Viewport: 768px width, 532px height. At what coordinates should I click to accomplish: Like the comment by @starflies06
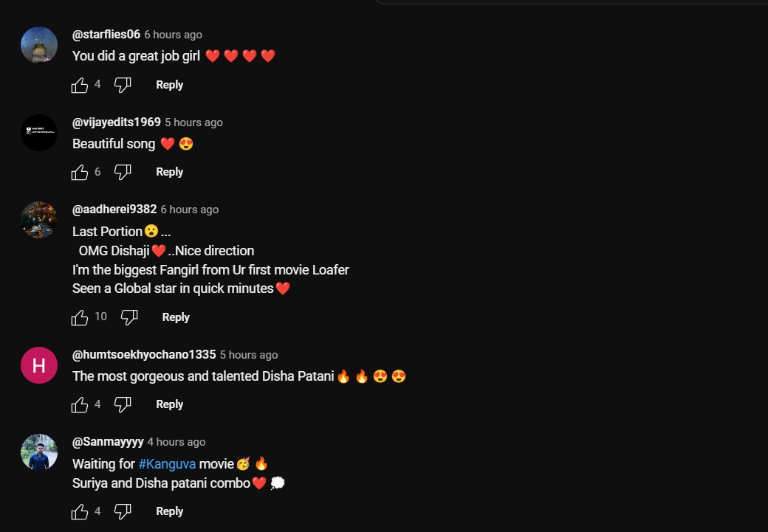[80, 86]
